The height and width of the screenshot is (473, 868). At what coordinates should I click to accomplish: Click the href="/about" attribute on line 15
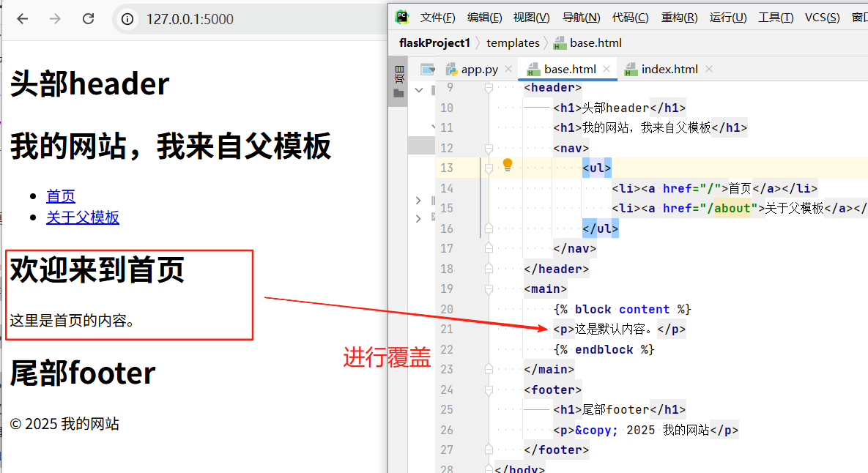(x=711, y=208)
